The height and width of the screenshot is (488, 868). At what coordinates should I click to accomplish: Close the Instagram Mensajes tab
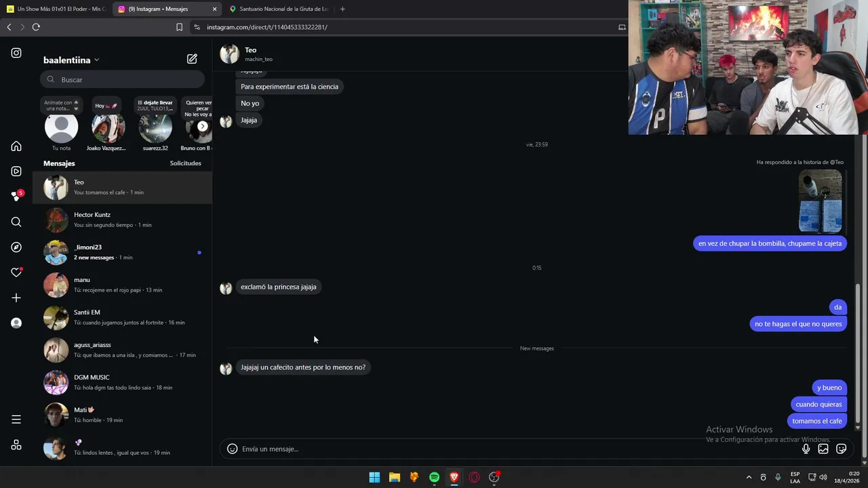click(x=215, y=9)
